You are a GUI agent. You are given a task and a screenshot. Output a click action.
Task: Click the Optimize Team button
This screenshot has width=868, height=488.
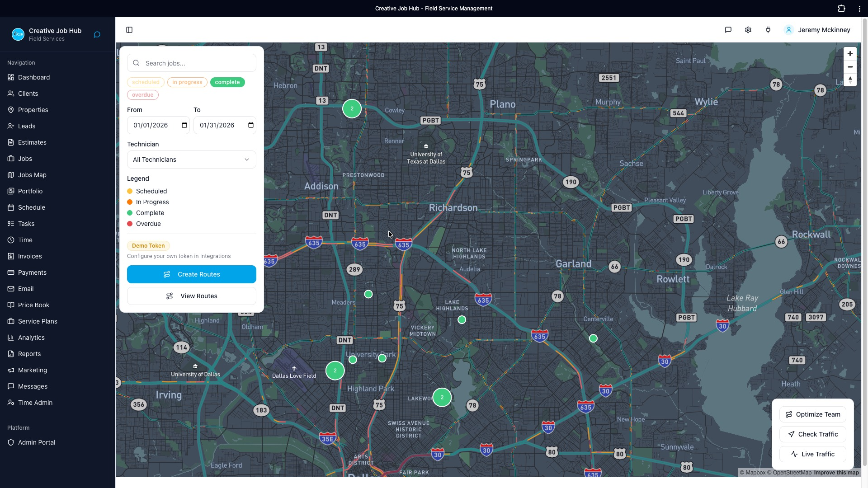(812, 414)
